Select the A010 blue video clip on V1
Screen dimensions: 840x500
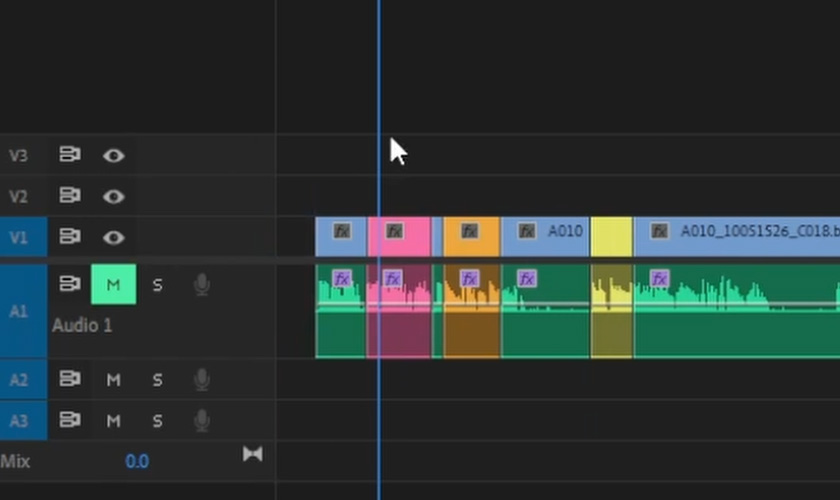(x=545, y=236)
